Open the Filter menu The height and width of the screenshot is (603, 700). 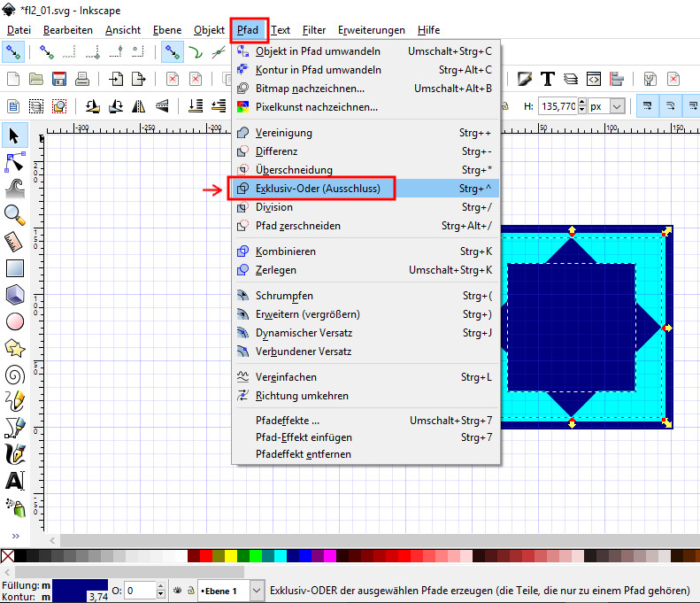click(x=313, y=30)
